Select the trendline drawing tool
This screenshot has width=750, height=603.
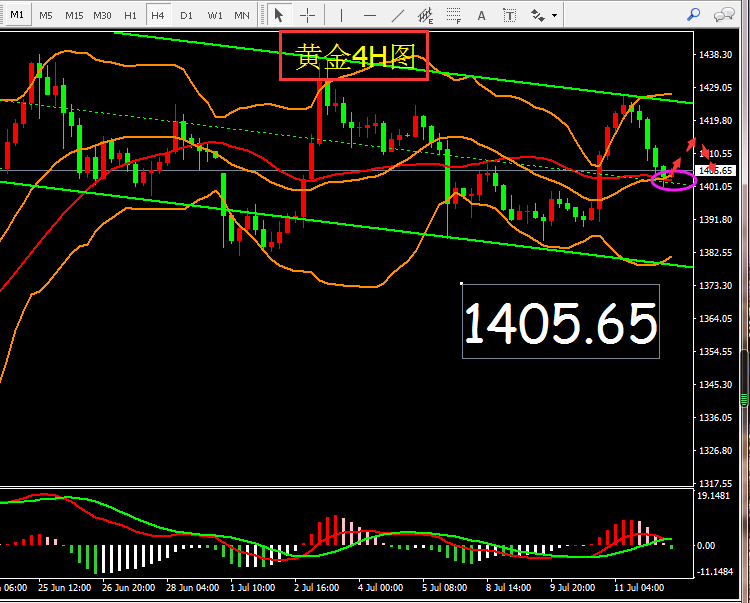[x=397, y=15]
